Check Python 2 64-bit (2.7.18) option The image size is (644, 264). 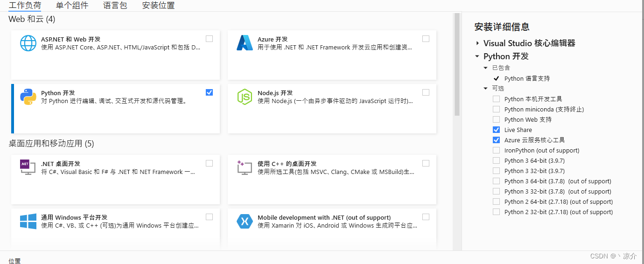(496, 201)
